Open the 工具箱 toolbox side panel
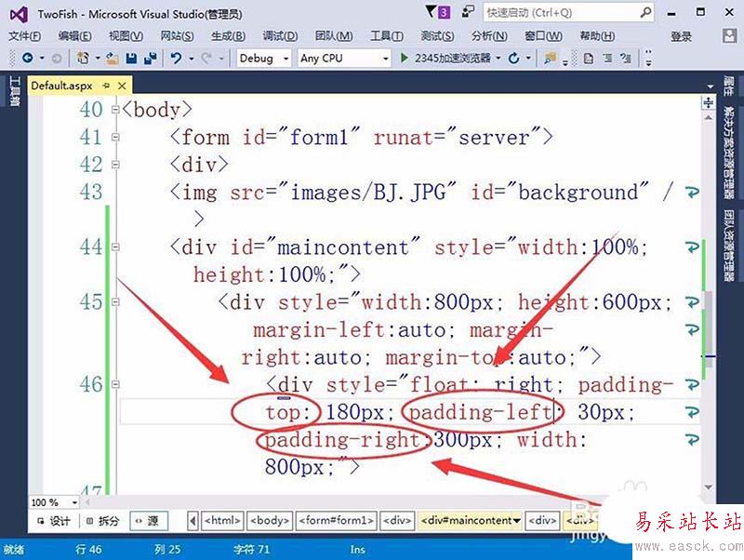The width and height of the screenshot is (744, 560). pyautogui.click(x=14, y=90)
